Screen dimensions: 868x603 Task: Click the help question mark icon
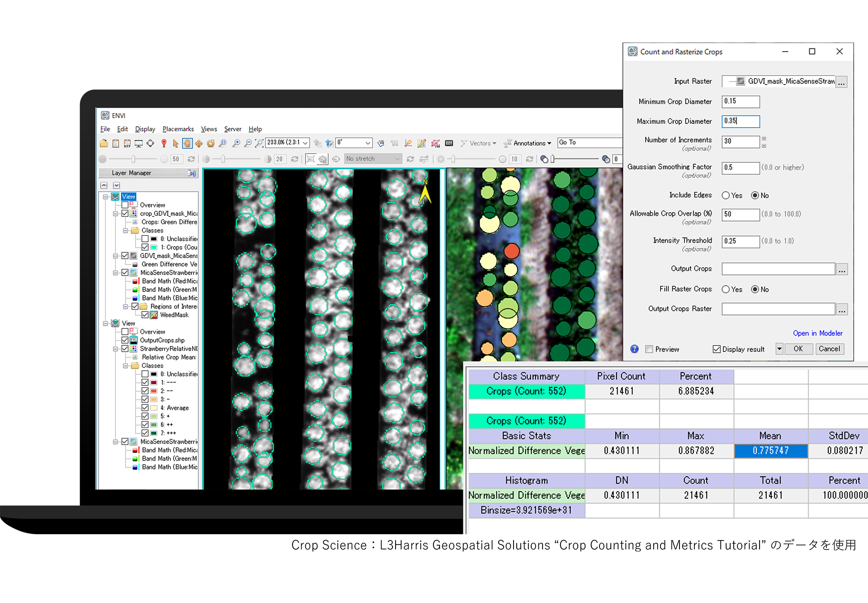[x=634, y=349]
